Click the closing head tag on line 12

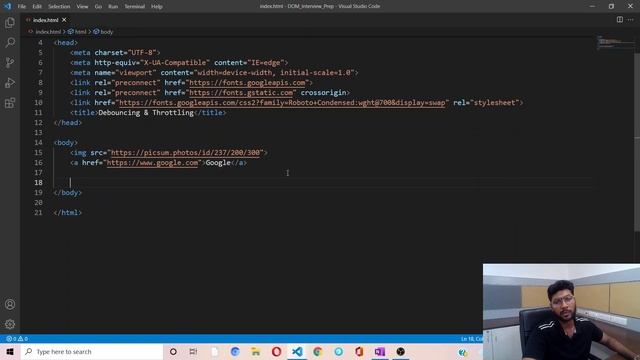(x=68, y=122)
